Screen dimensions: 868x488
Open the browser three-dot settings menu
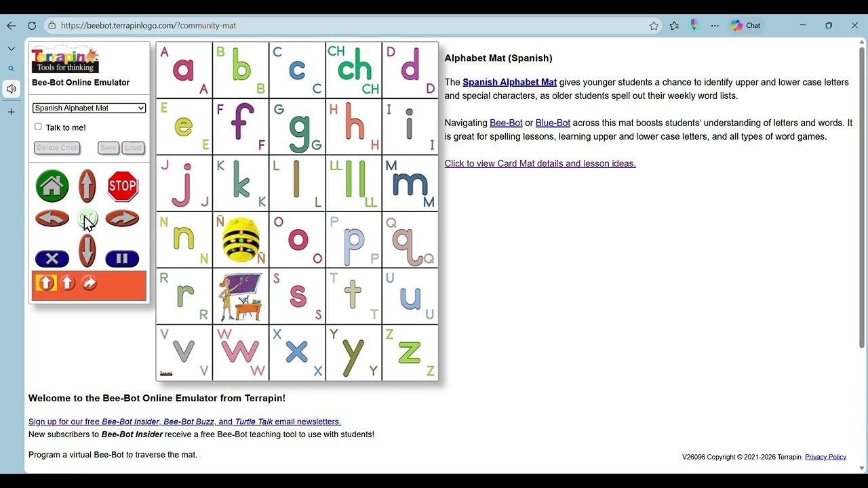coord(715,26)
